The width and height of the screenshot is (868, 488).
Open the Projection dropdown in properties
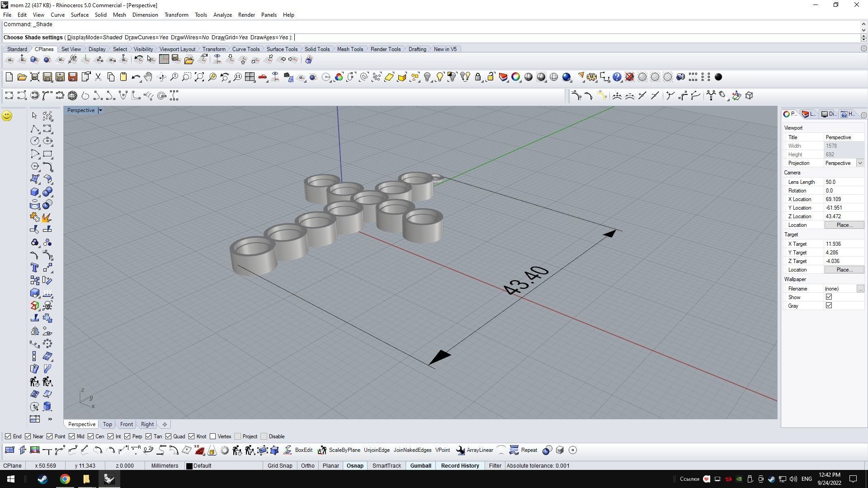pyautogui.click(x=860, y=163)
